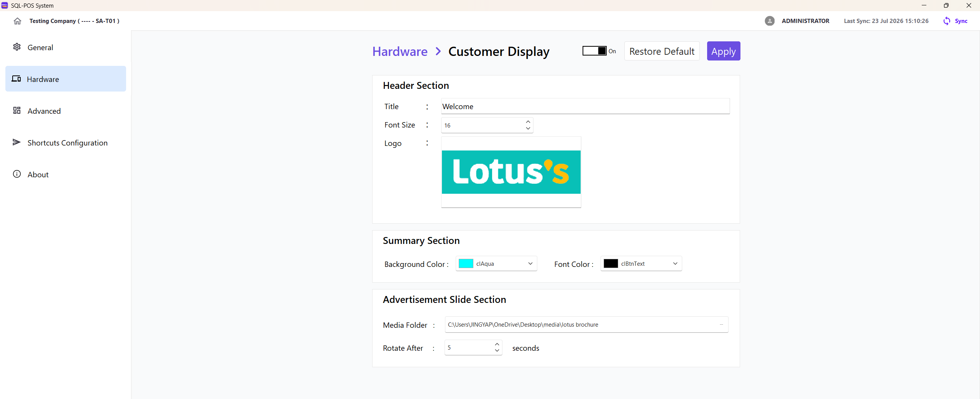
Task: Select Hardware in the sidebar
Action: click(x=66, y=79)
